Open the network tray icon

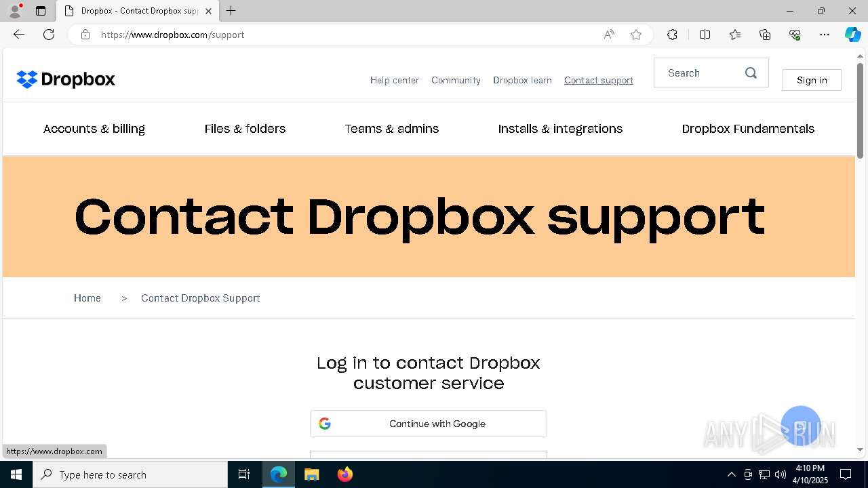coord(764,474)
